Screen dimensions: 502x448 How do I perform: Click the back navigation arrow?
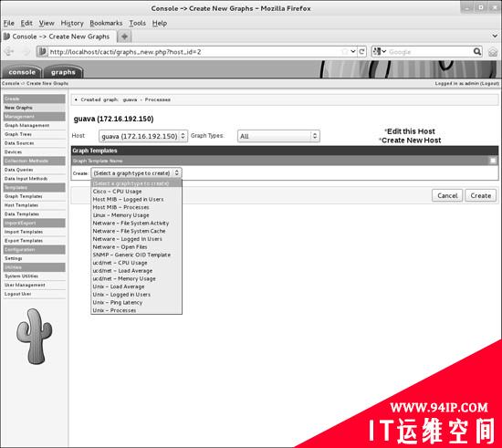pyautogui.click(x=9, y=51)
